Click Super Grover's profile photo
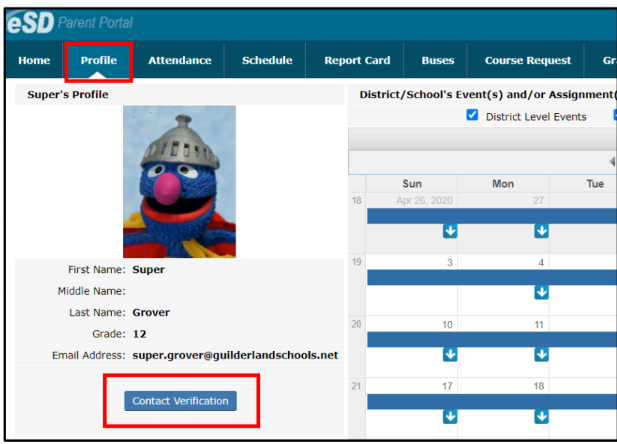This screenshot has width=617, height=444. point(179,181)
